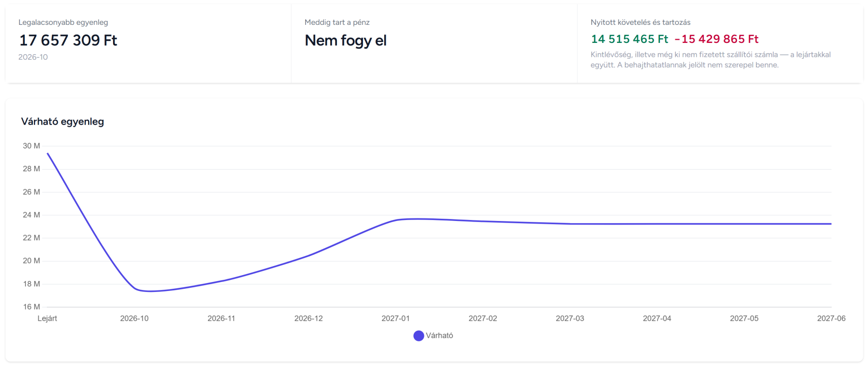868x371 pixels.
Task: Click the 2027-01 x-axis label
Action: [396, 319]
